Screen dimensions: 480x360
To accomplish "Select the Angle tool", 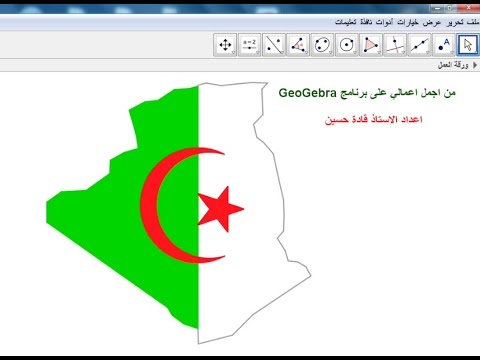I will [298, 45].
